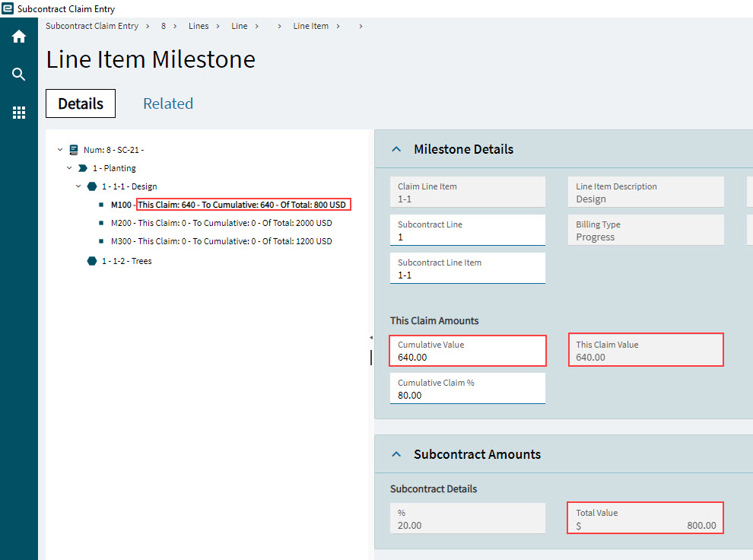The width and height of the screenshot is (753, 560).
Task: Open the Details tab
Action: 81,103
